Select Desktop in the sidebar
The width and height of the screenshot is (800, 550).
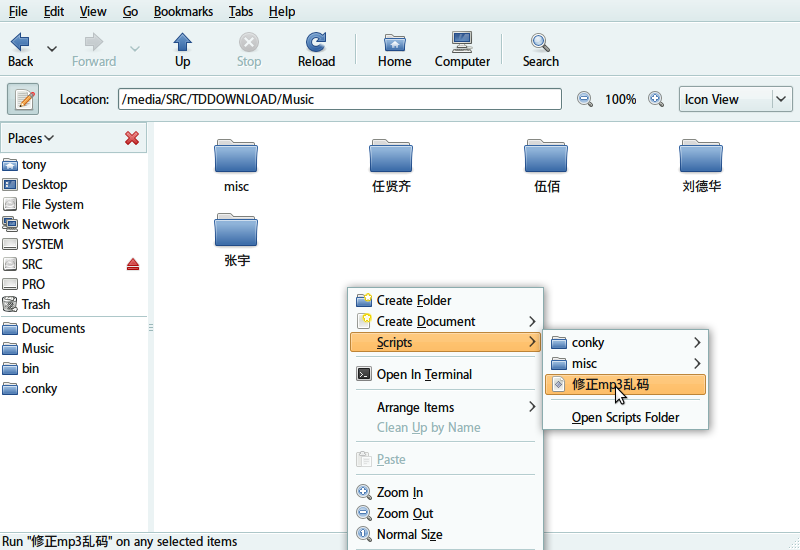pos(73,184)
